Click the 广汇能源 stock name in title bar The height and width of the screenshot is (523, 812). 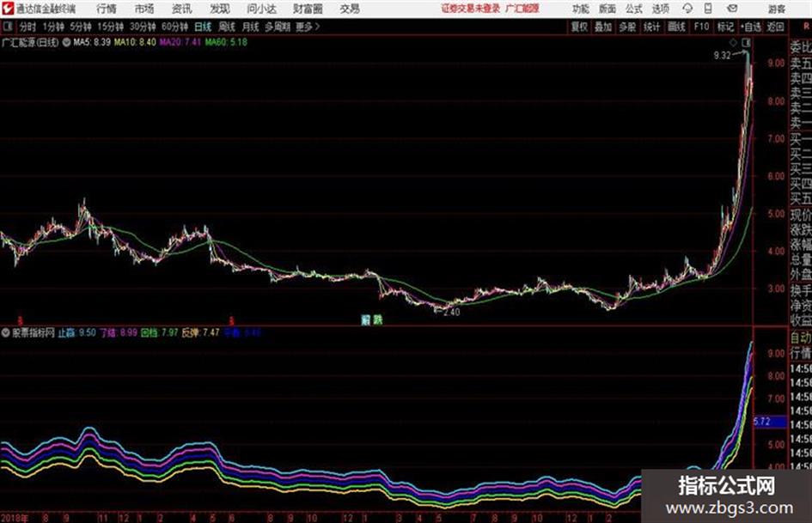coord(522,9)
